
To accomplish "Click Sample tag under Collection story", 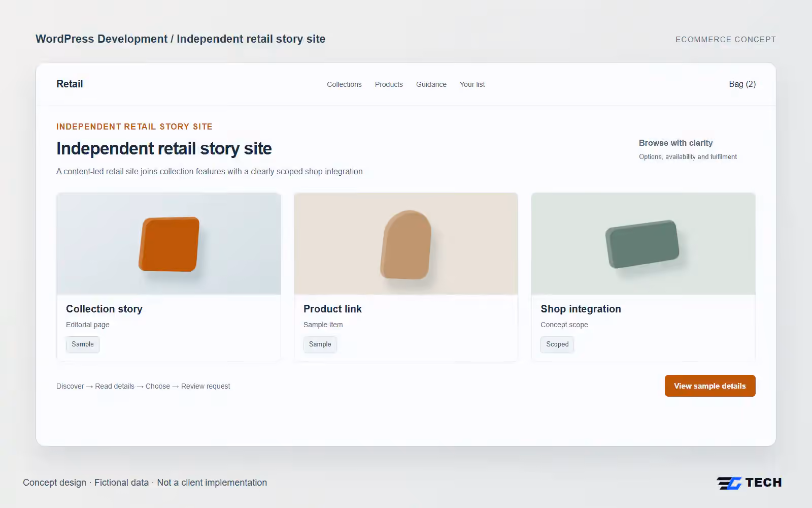I will pyautogui.click(x=83, y=344).
